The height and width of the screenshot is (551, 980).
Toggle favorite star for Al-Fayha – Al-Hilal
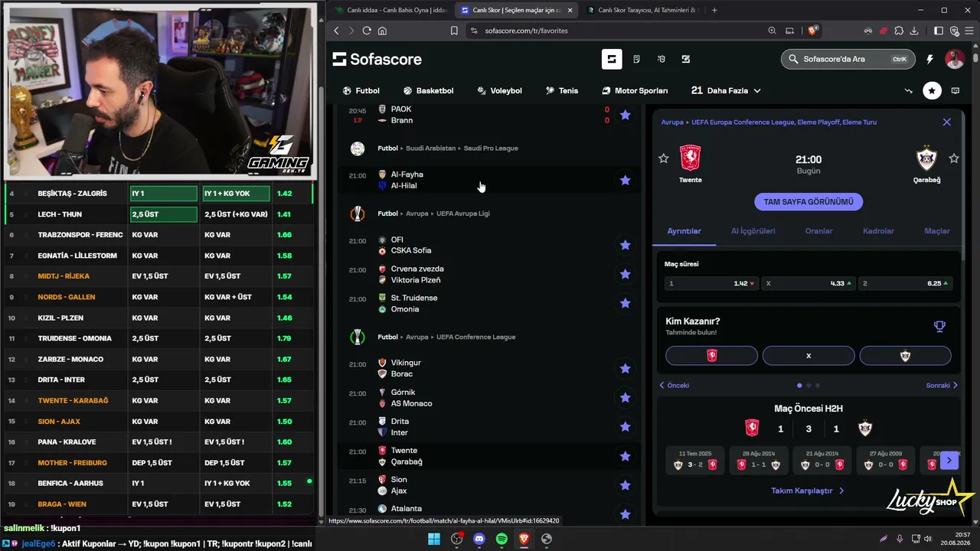pos(626,180)
